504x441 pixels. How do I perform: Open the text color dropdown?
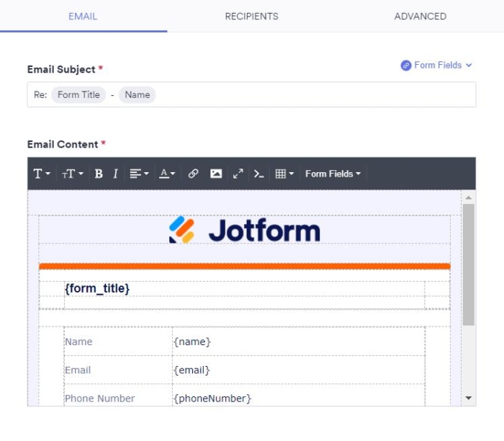click(167, 174)
